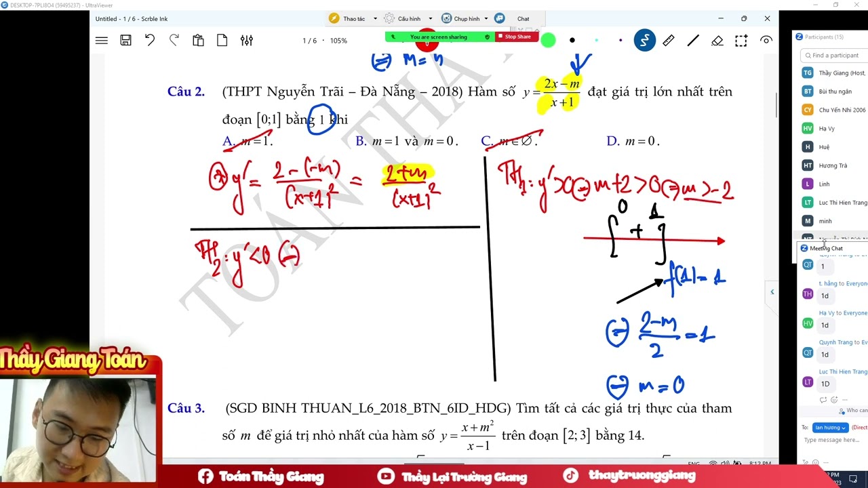Select the eraser tool

click(x=717, y=41)
